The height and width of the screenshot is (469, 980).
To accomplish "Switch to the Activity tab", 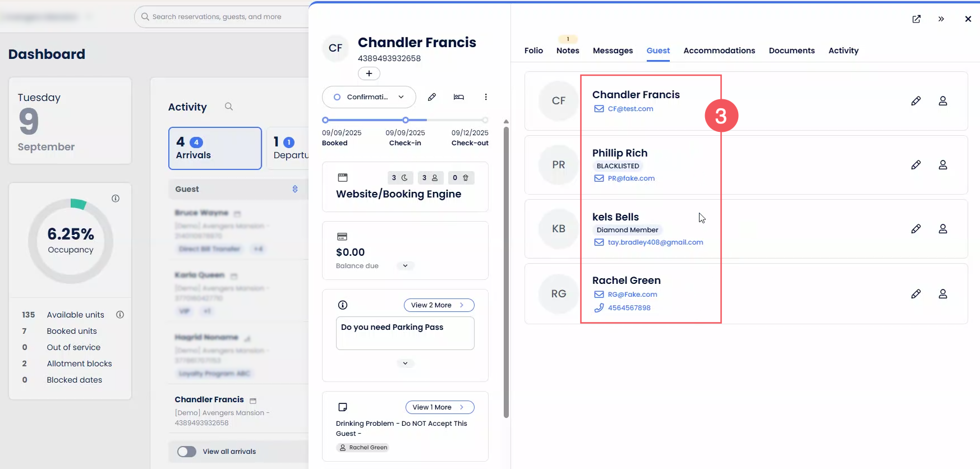I will click(843, 50).
